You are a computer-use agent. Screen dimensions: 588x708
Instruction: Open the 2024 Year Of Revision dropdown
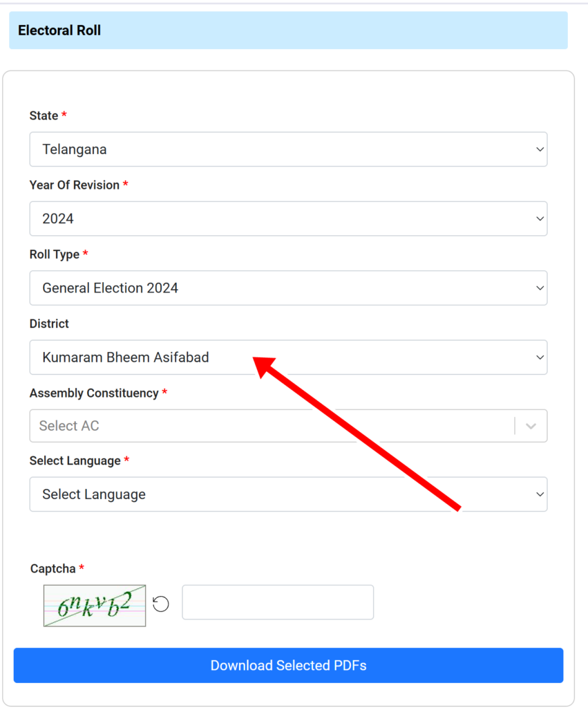coord(288,219)
